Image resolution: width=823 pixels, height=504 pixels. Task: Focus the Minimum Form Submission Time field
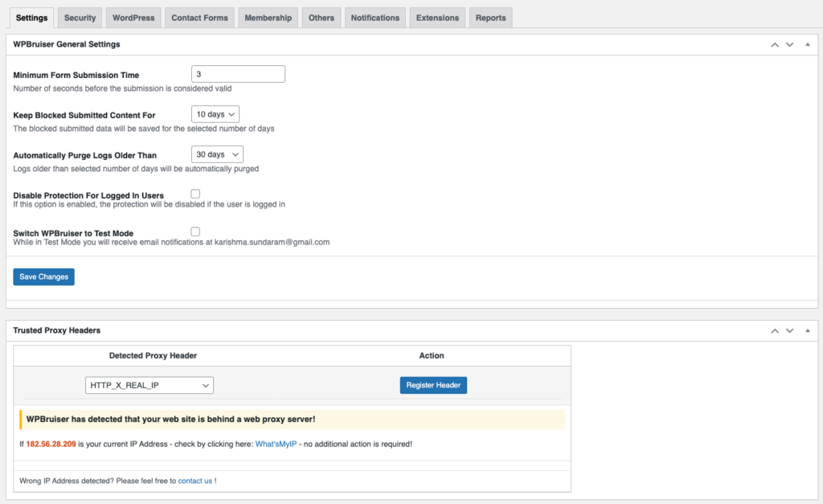click(x=238, y=74)
